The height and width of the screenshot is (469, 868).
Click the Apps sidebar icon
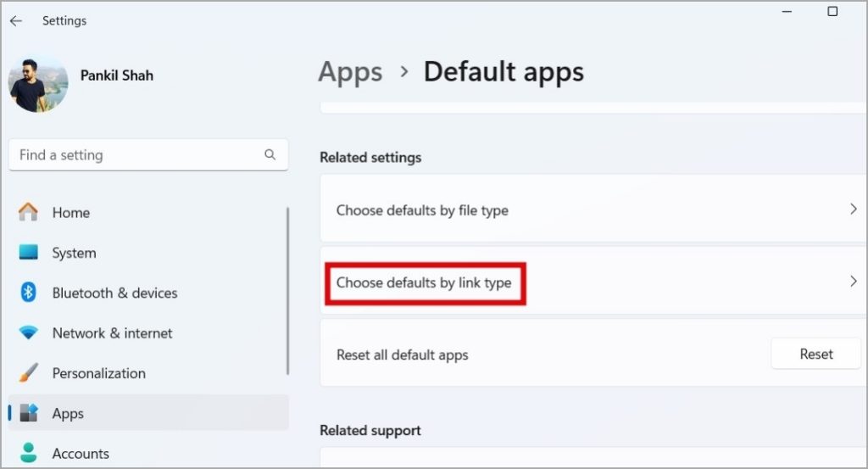[29, 413]
